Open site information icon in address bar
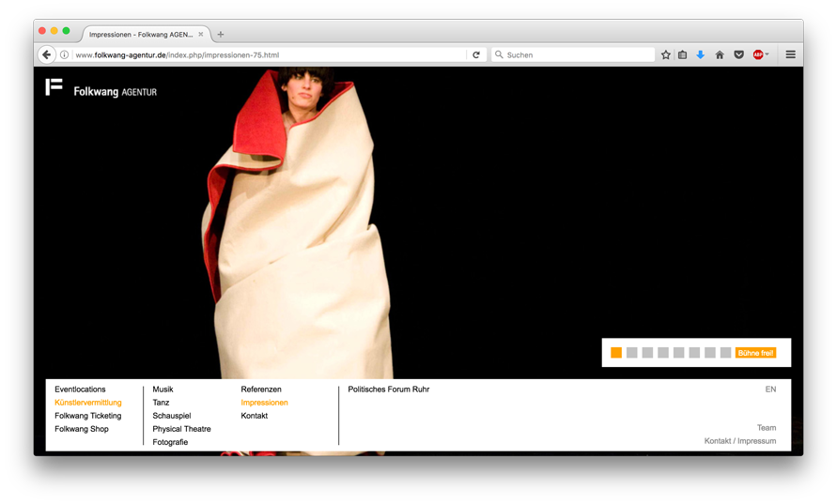 64,54
